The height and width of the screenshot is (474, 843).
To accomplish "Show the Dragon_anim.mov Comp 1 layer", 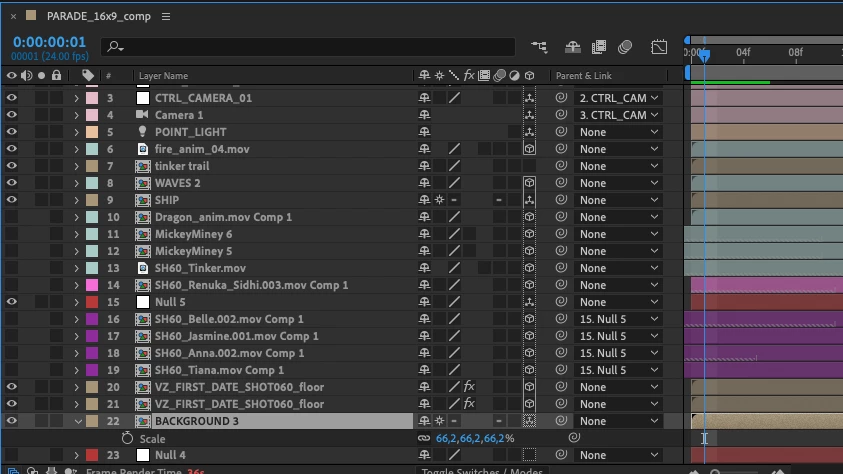I will [x=11, y=217].
